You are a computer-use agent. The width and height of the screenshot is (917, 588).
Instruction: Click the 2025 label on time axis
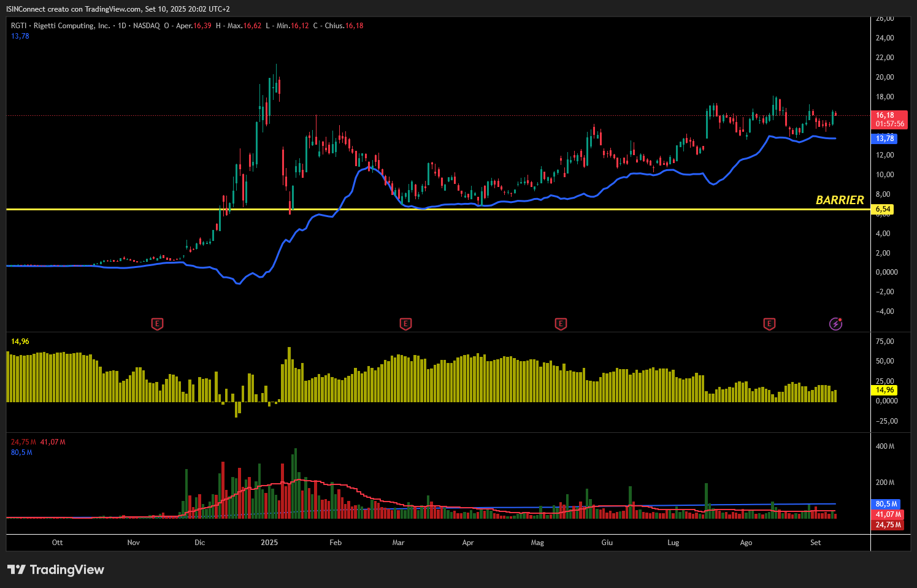(269, 543)
